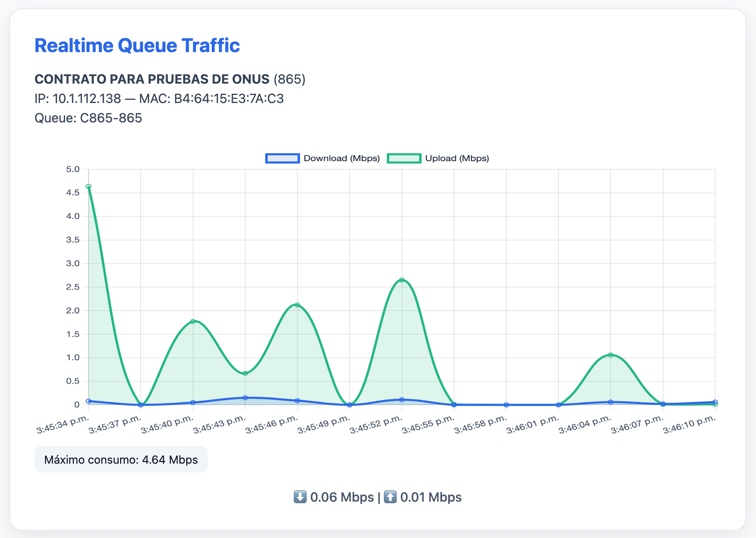Toggle the Upload (Mbps) legend swatch
Screen dimensions: 756x538
tap(404, 158)
